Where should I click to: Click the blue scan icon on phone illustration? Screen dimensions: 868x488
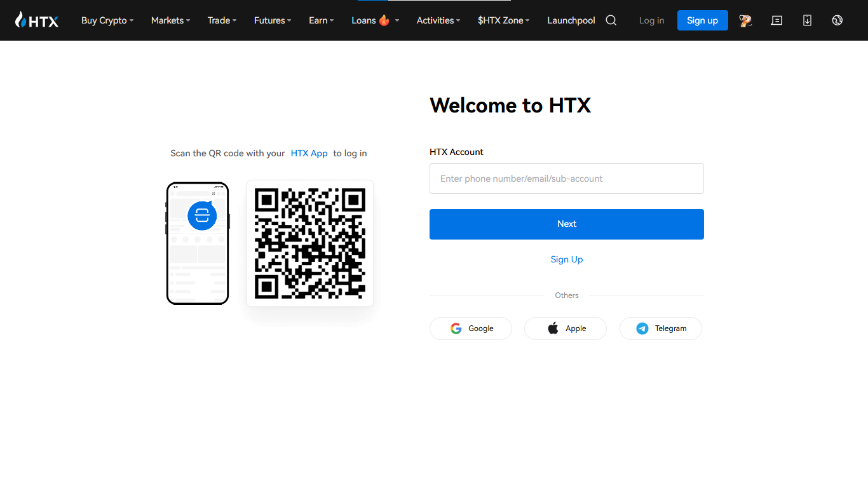pos(201,215)
